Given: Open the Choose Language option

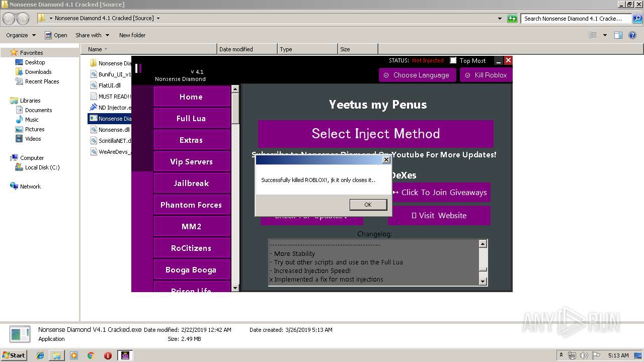Looking at the screenshot, I should pyautogui.click(x=417, y=75).
